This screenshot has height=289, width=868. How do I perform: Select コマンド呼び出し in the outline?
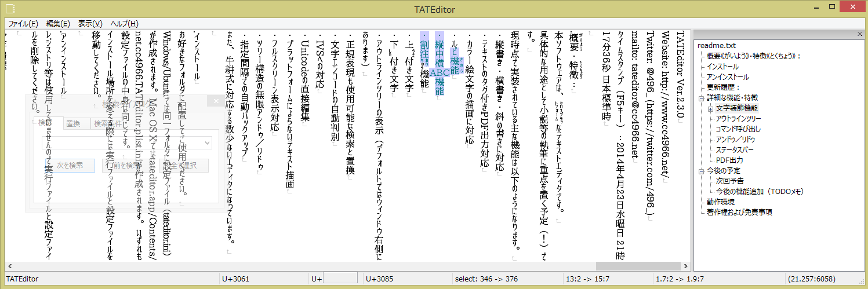(x=738, y=129)
